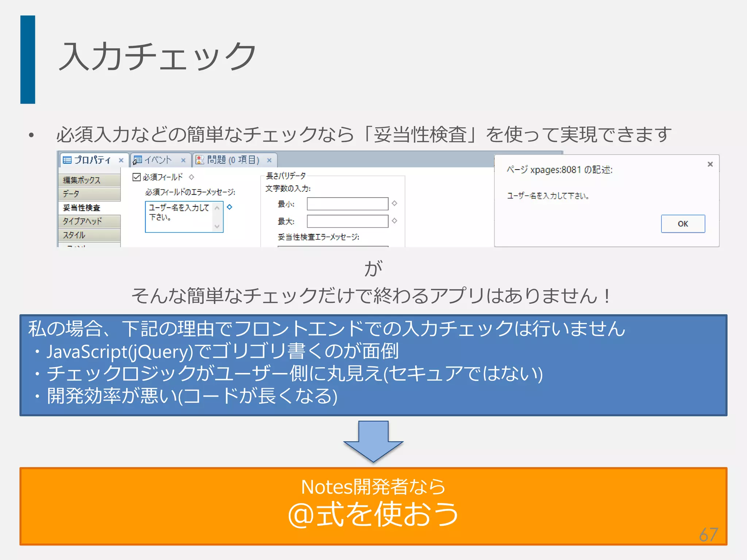747x560 pixels.
Task: Close the 問題 tab
Action: 269,160
